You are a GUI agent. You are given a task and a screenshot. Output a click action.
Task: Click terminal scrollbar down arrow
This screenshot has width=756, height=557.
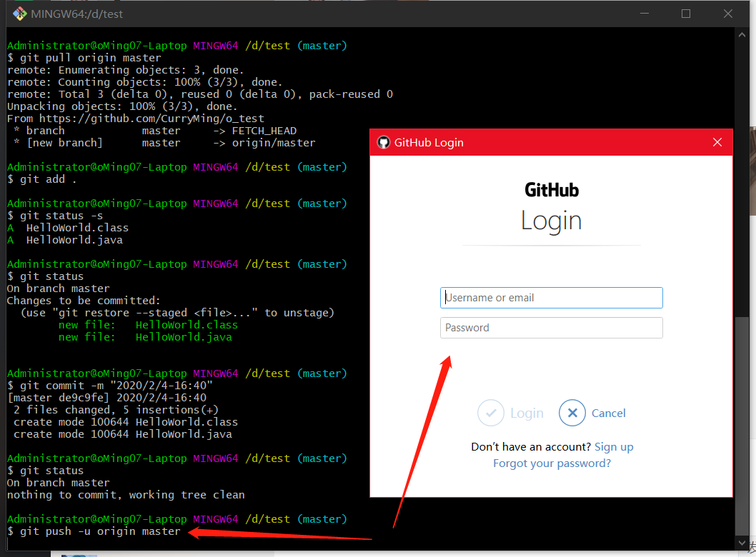[742, 543]
